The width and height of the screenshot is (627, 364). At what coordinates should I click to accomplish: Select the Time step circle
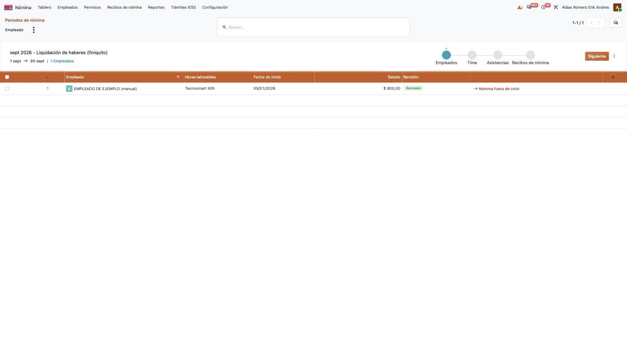472,55
